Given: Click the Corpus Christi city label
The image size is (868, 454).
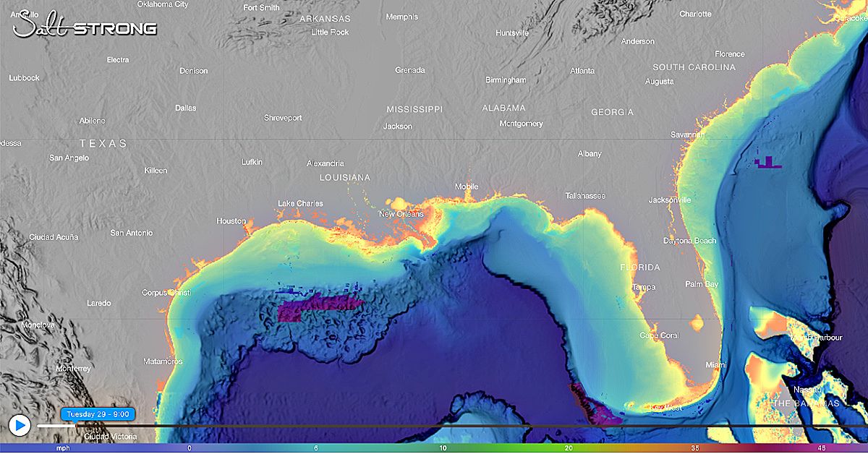Looking at the screenshot, I should coord(166,293).
